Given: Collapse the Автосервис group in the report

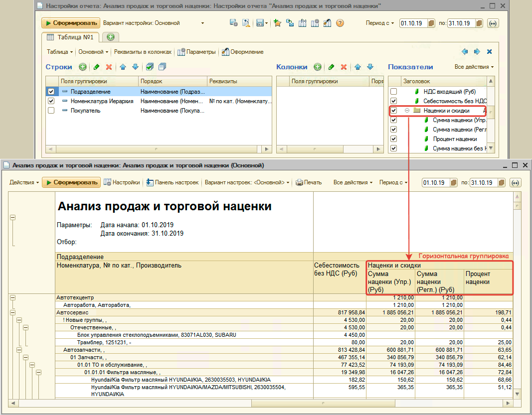Looking at the screenshot, I should 12,312.
